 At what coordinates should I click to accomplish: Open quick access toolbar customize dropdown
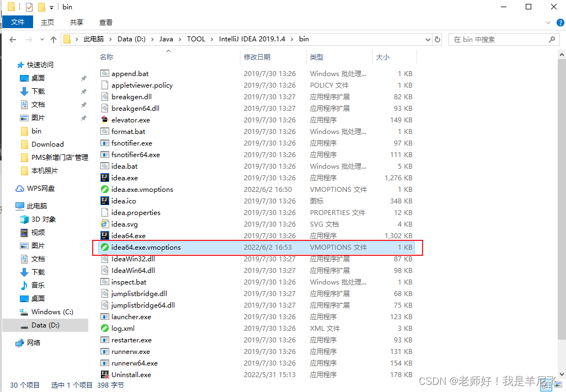(52, 7)
